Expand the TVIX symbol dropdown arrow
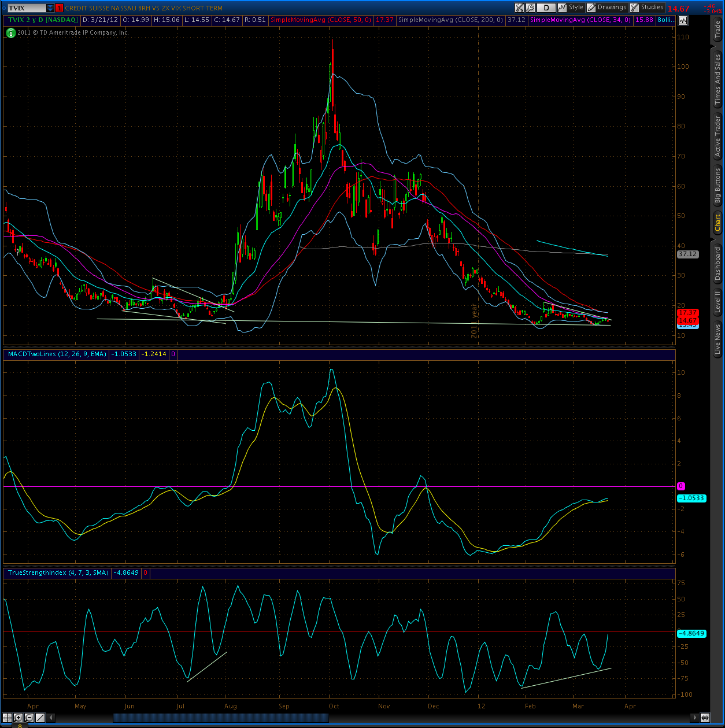The image size is (725, 728). tap(50, 8)
